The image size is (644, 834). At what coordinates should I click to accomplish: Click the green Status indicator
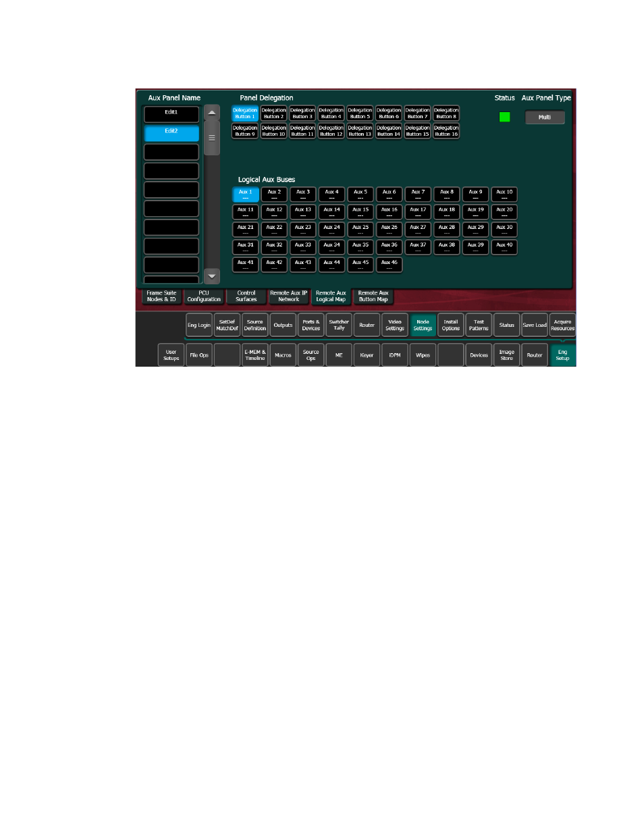504,117
